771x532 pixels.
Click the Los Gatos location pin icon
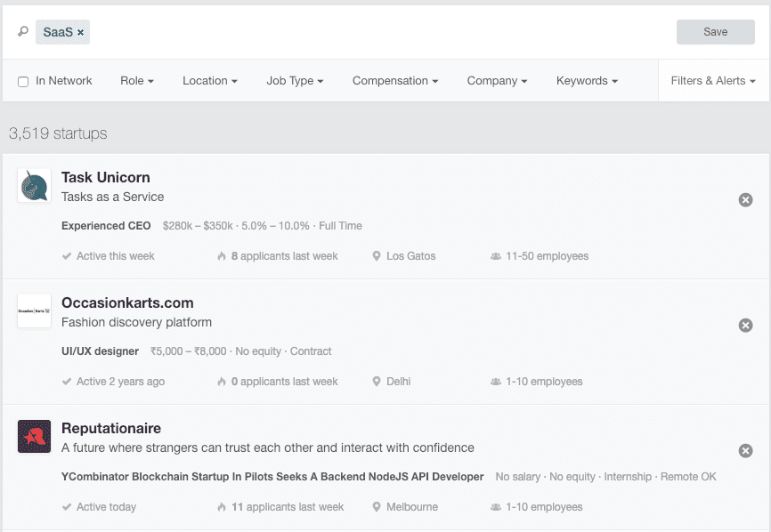click(x=377, y=256)
